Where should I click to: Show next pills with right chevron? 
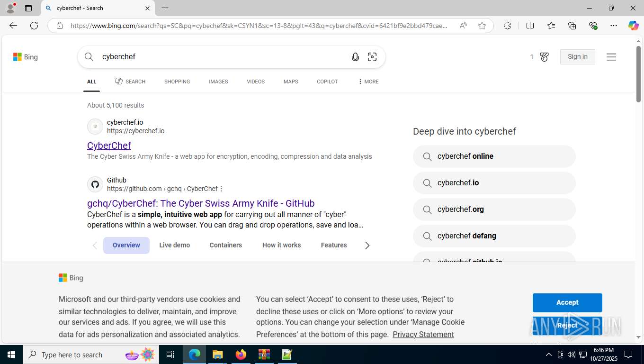(367, 245)
